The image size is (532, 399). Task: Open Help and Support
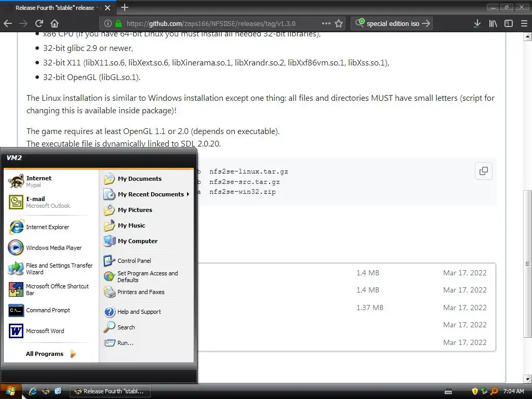point(146,312)
